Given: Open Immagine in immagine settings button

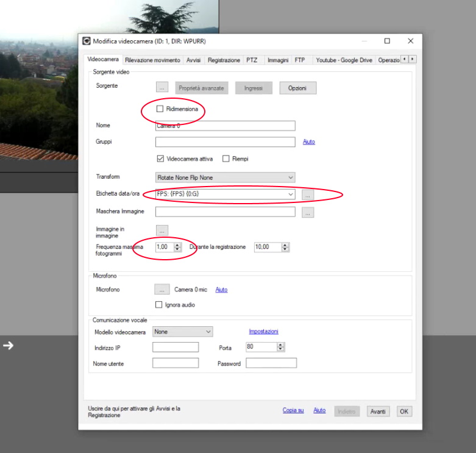Looking at the screenshot, I should click(x=162, y=230).
